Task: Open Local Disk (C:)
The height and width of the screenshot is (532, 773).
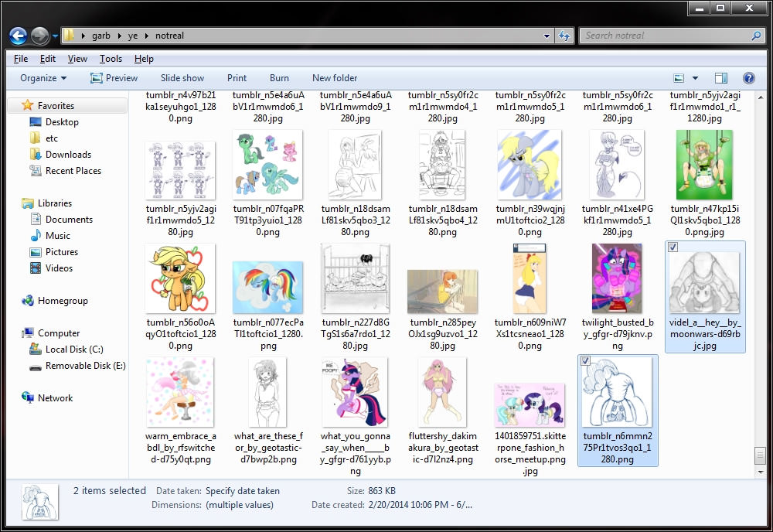Action: (x=74, y=350)
